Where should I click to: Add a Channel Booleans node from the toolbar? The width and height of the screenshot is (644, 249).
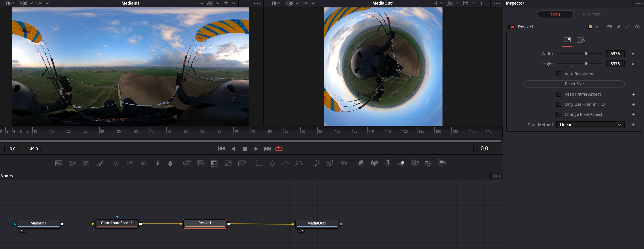pyautogui.click(x=201, y=163)
